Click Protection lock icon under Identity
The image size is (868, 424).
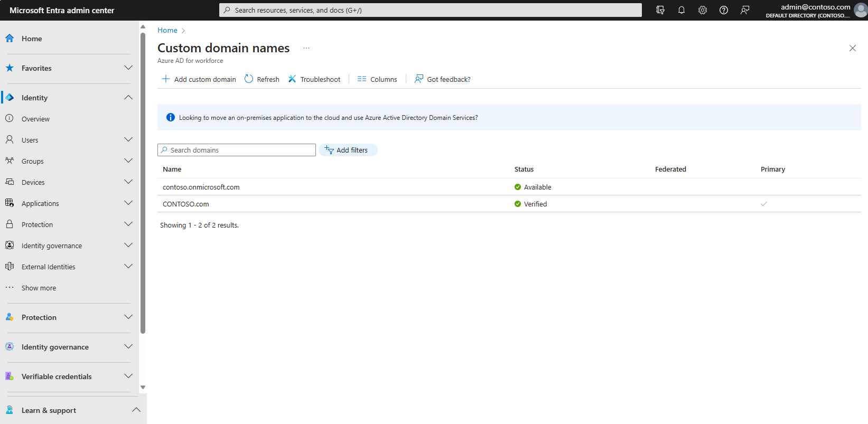tap(10, 224)
